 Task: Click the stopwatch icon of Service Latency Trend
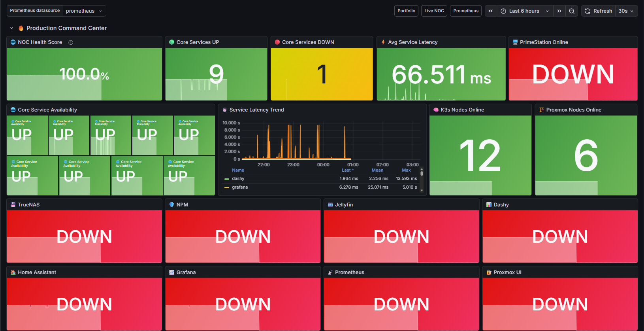(225, 110)
